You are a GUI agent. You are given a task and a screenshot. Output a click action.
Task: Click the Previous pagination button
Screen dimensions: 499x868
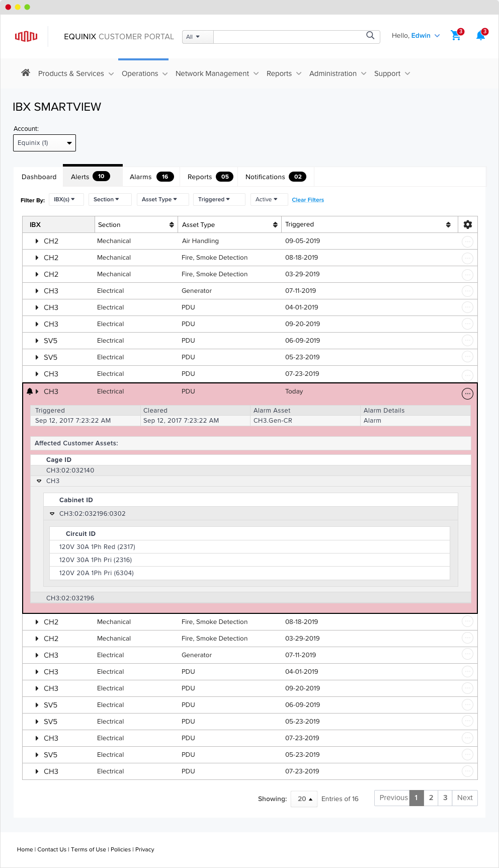(x=392, y=798)
